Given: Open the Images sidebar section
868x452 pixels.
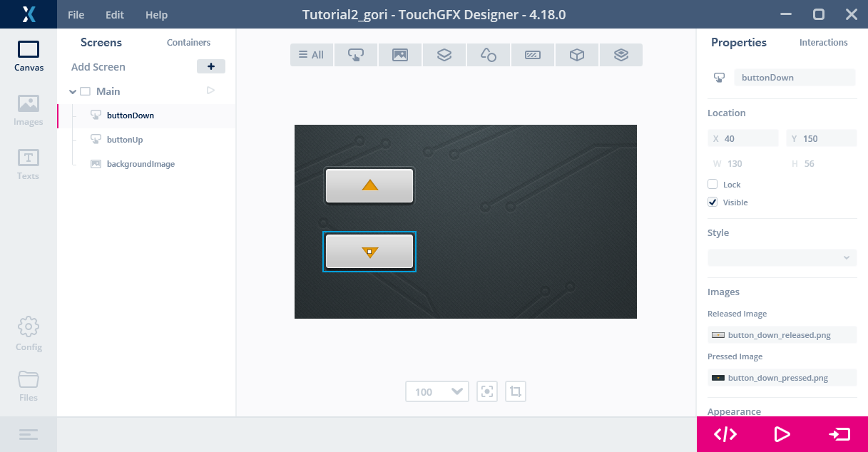Looking at the screenshot, I should [x=29, y=111].
